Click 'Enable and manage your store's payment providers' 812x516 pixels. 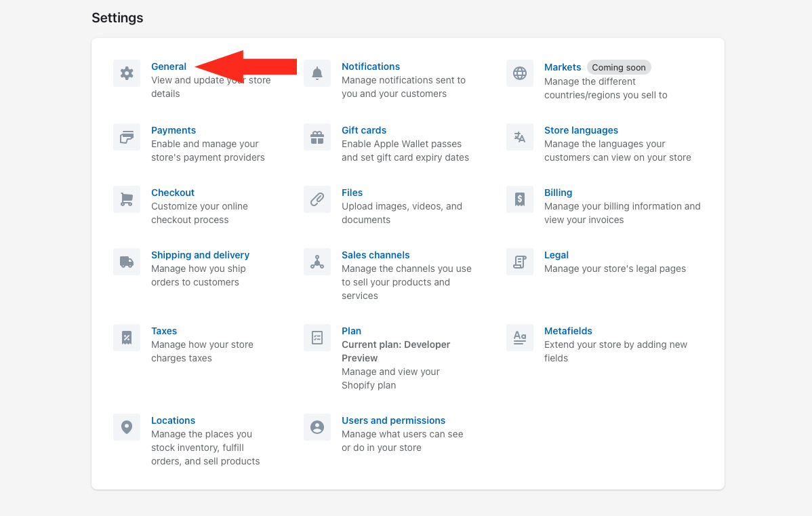click(x=207, y=151)
